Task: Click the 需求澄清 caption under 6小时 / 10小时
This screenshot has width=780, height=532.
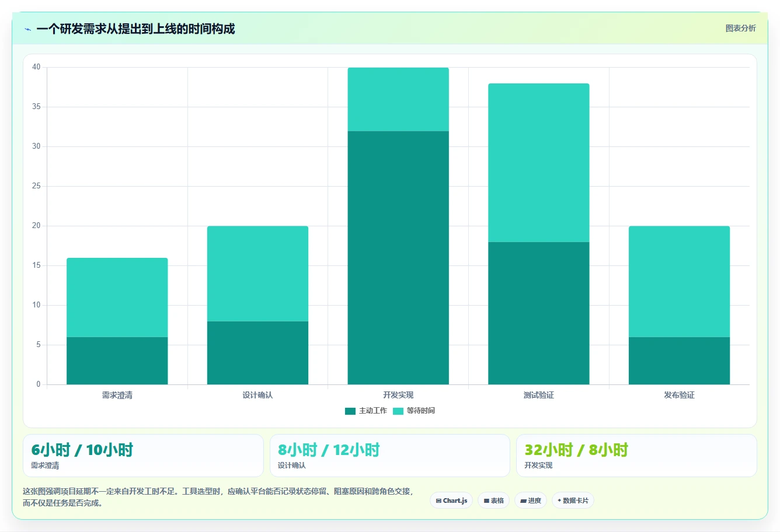Action: click(45, 466)
